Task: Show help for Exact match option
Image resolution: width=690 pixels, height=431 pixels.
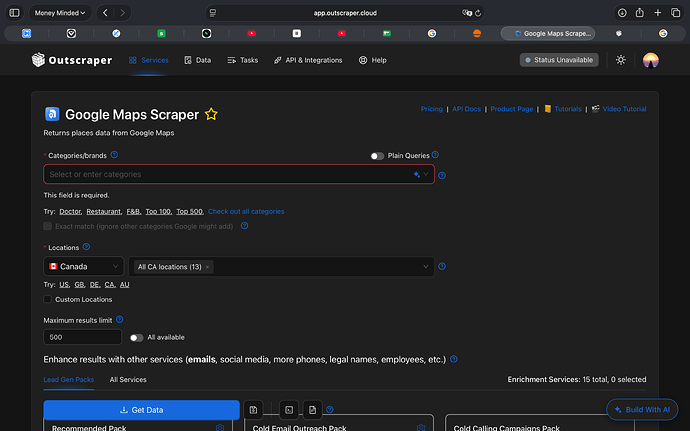Action: point(244,225)
